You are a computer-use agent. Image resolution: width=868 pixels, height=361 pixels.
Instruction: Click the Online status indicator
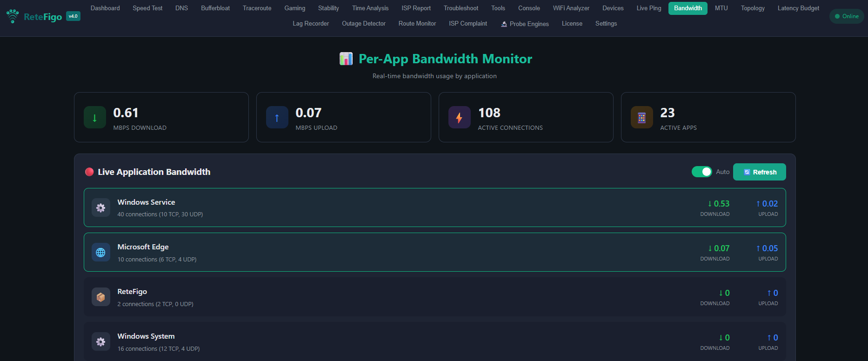(846, 16)
